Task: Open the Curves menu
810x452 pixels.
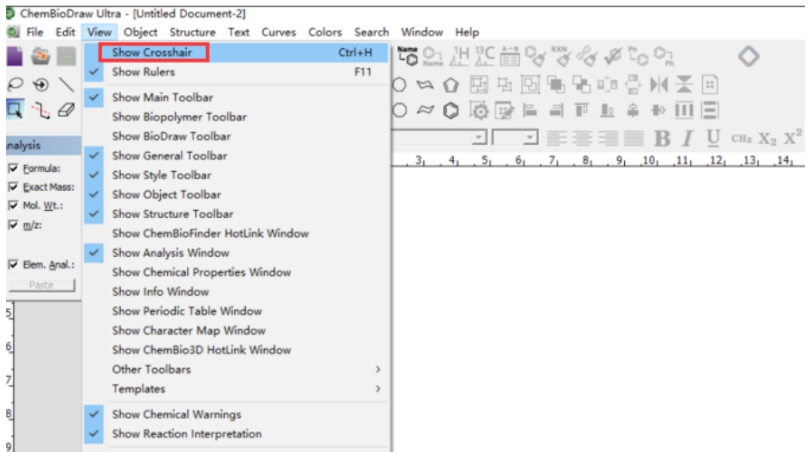Action: tap(278, 32)
